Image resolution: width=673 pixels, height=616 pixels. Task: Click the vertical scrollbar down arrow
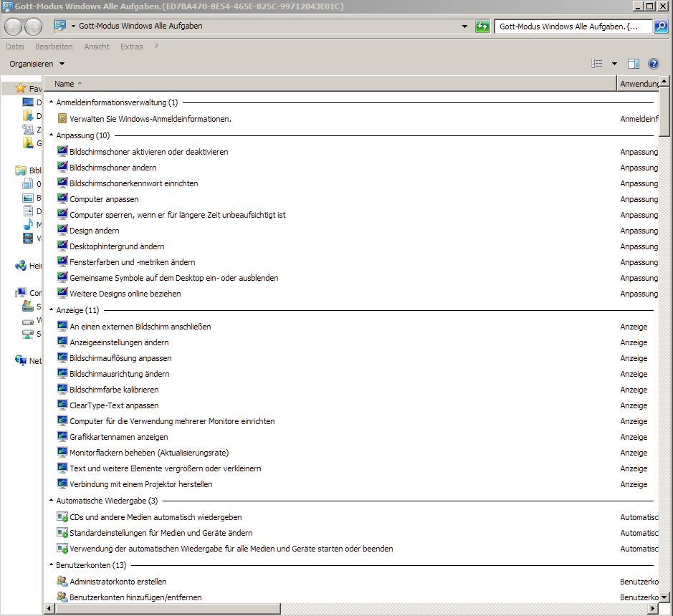[664, 597]
